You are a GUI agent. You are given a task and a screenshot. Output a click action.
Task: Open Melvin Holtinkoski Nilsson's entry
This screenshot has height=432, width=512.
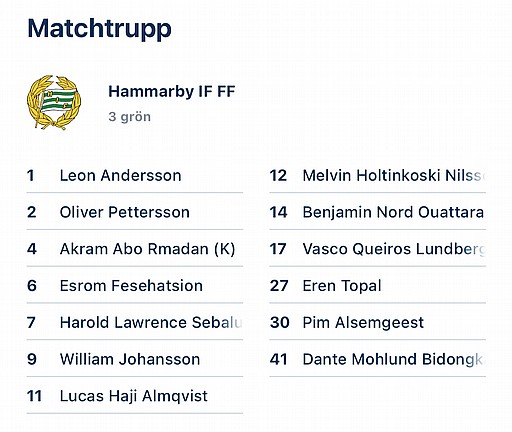click(x=377, y=175)
